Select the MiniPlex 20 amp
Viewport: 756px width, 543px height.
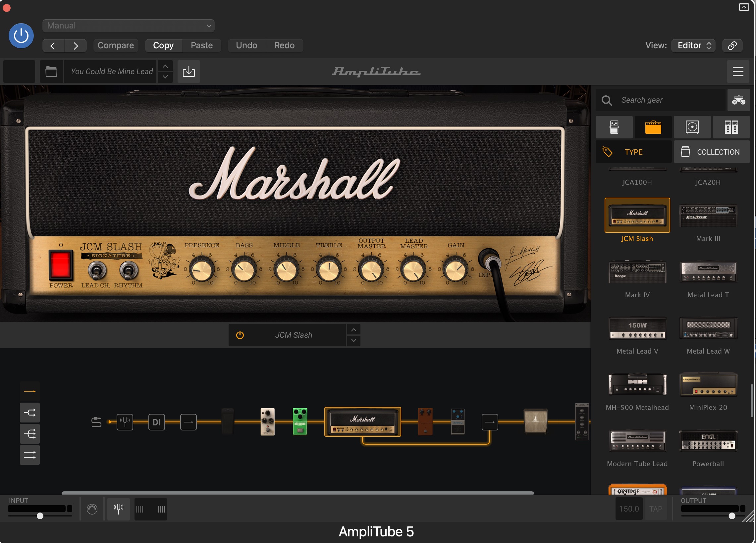click(x=708, y=384)
